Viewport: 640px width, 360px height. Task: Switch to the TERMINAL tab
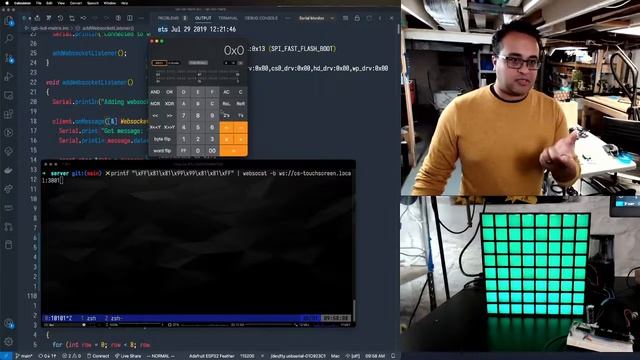(228, 18)
